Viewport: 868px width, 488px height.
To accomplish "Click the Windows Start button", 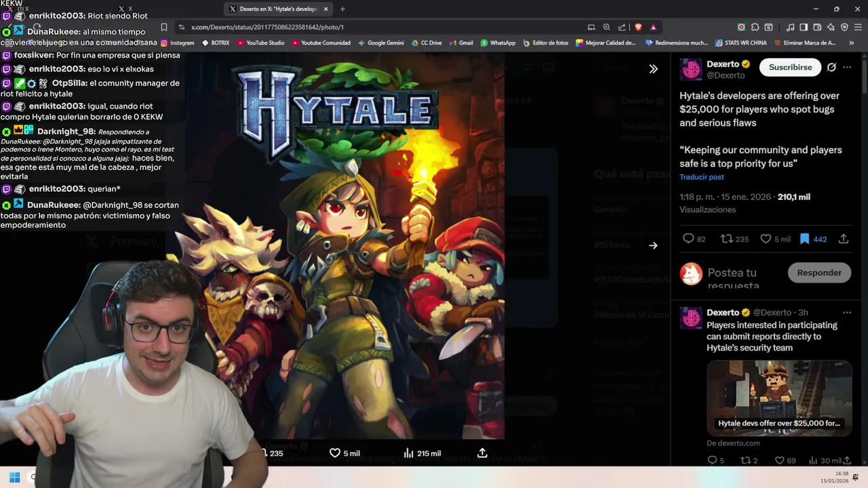I will (x=14, y=477).
